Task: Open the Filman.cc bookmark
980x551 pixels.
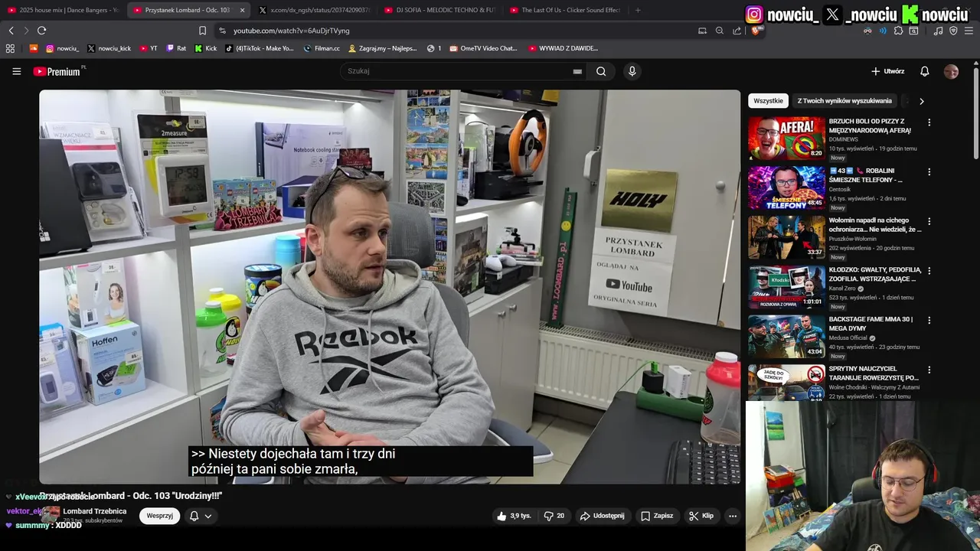Action: coord(322,48)
